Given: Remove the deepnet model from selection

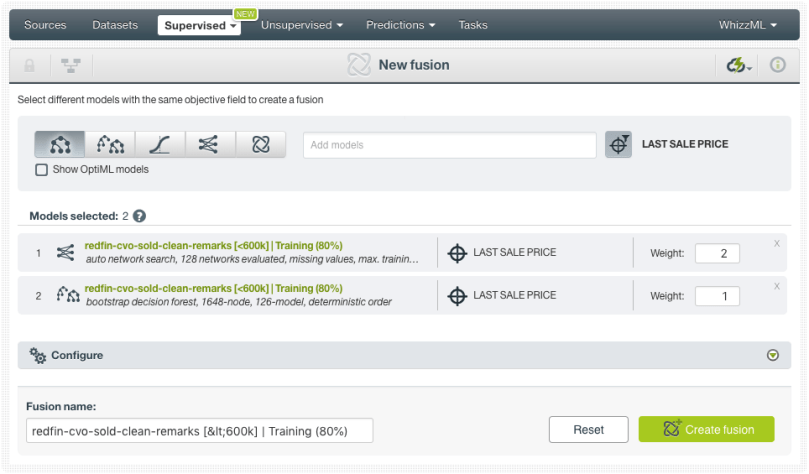Looking at the screenshot, I should coord(777,243).
